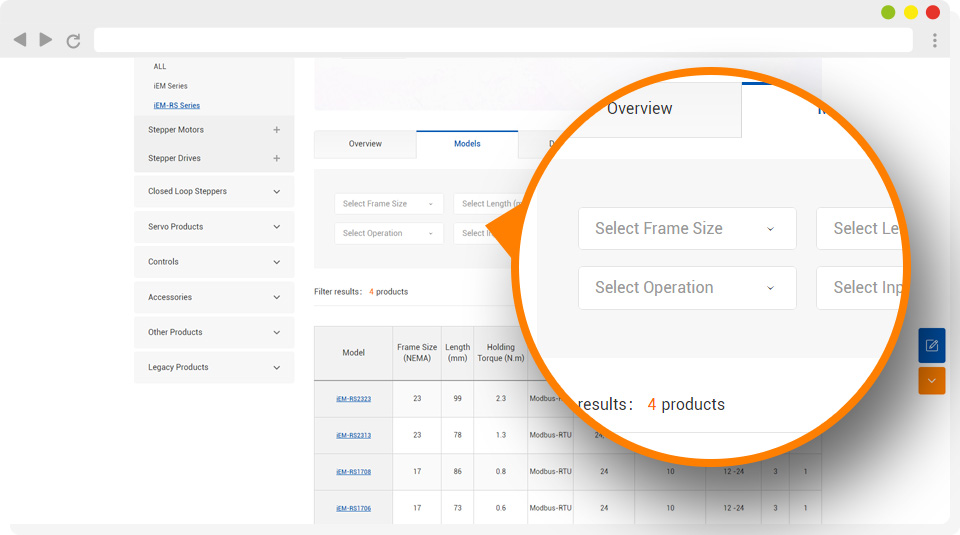Expand Other Products chevron

pos(277,332)
